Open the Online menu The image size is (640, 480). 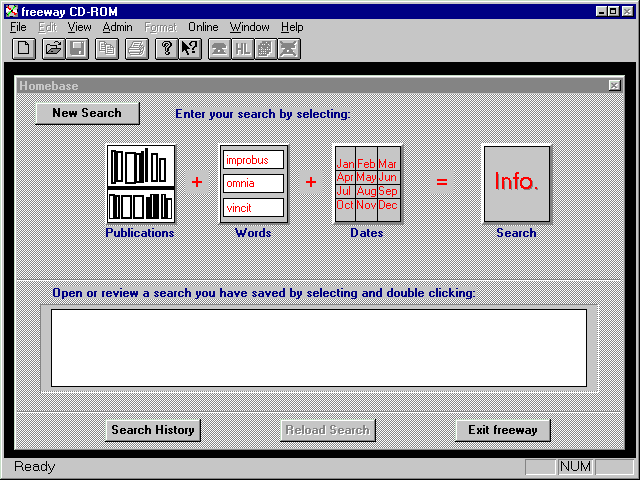[x=203, y=27]
